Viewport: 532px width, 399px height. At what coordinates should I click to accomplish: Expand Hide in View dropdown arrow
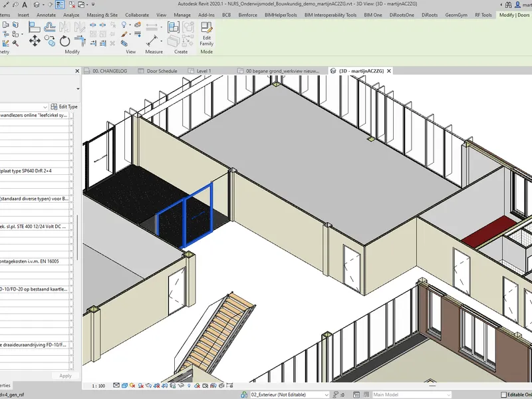tap(130, 25)
